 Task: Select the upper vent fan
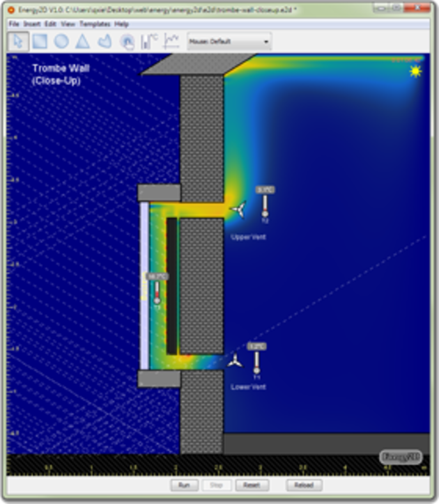[238, 210]
